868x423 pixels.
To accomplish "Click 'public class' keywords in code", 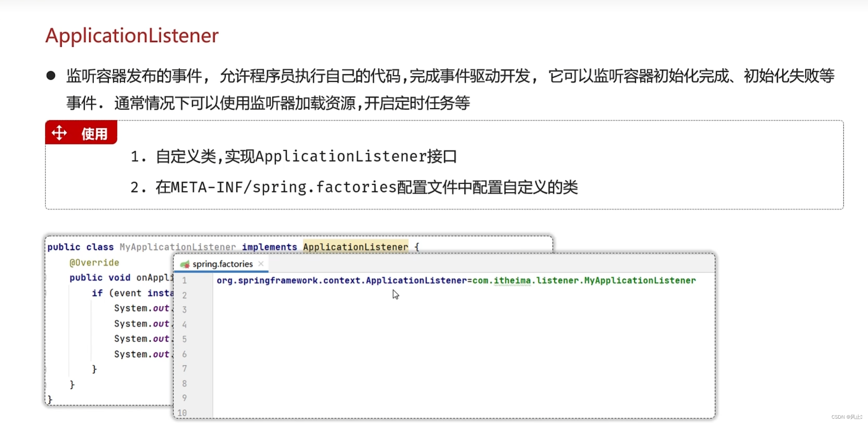I will tap(81, 247).
